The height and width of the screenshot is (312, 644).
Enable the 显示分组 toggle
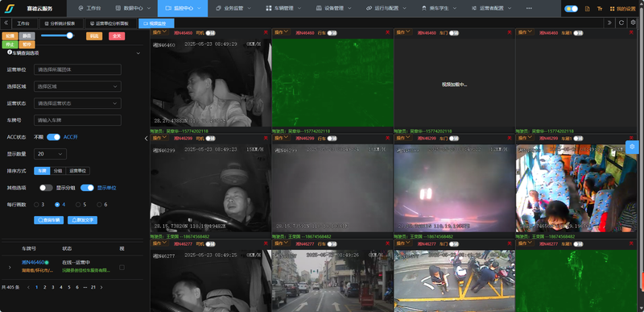pyautogui.click(x=46, y=188)
